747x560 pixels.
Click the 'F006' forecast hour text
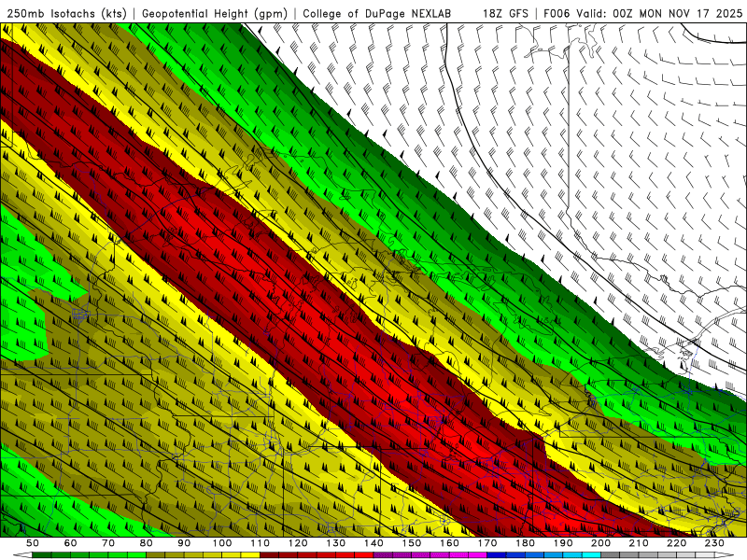tap(557, 13)
